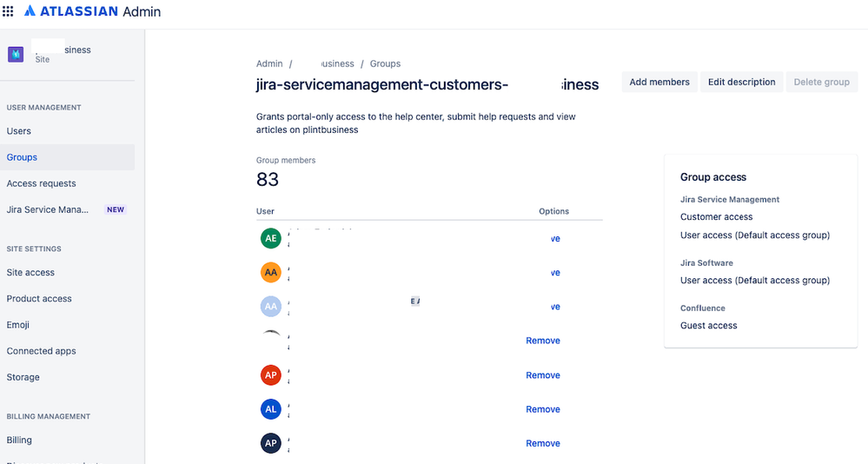
Task: Click the Group access heading
Action: point(713,177)
